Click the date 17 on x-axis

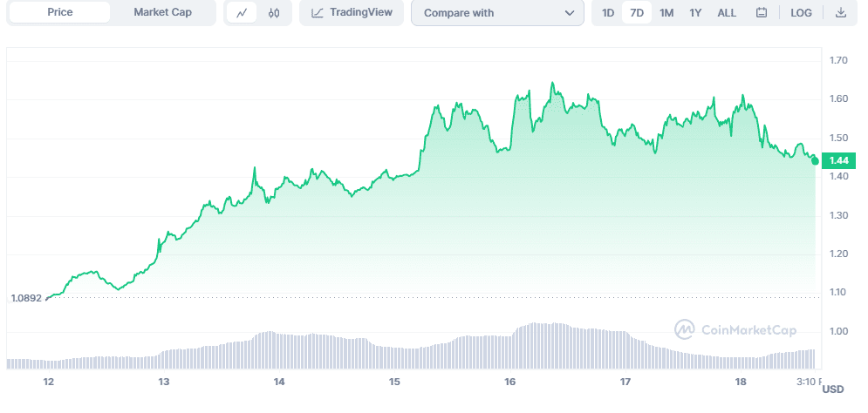pyautogui.click(x=625, y=382)
